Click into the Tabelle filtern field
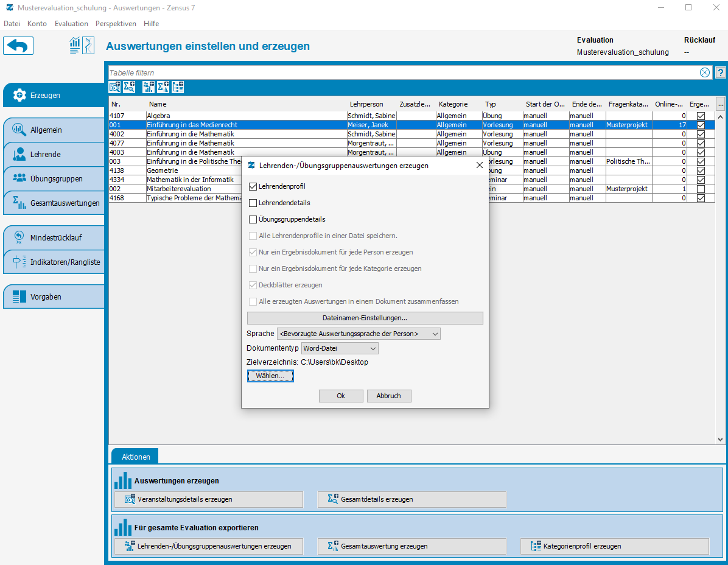728x565 pixels. [403, 72]
